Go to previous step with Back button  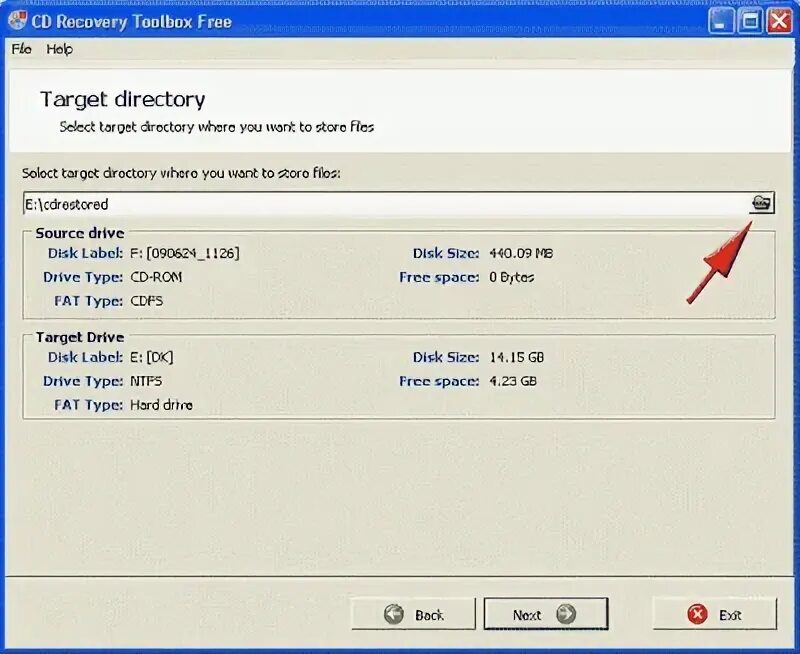click(413, 614)
